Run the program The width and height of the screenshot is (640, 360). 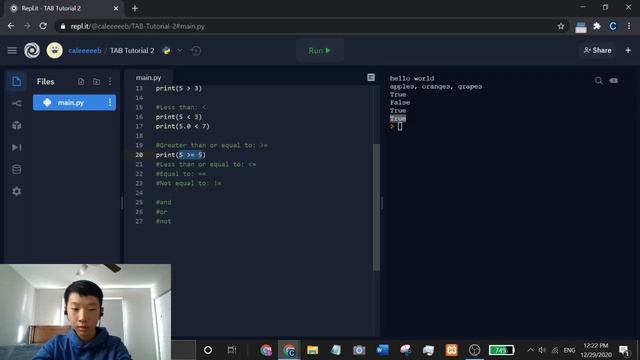[320, 51]
